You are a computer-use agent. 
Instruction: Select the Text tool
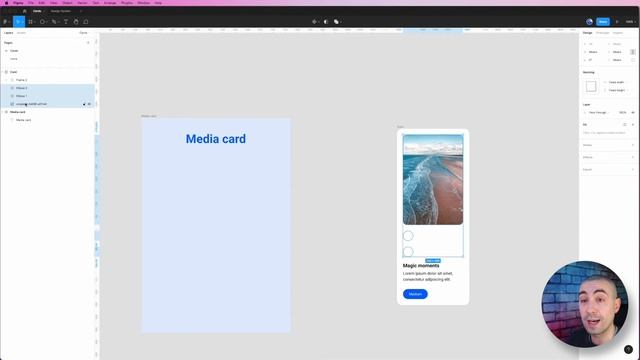66,22
